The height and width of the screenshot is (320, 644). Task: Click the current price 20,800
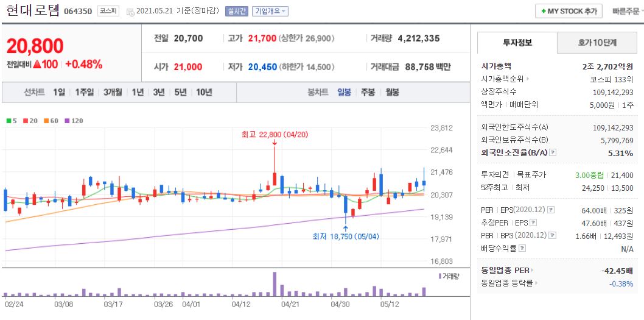tap(35, 46)
